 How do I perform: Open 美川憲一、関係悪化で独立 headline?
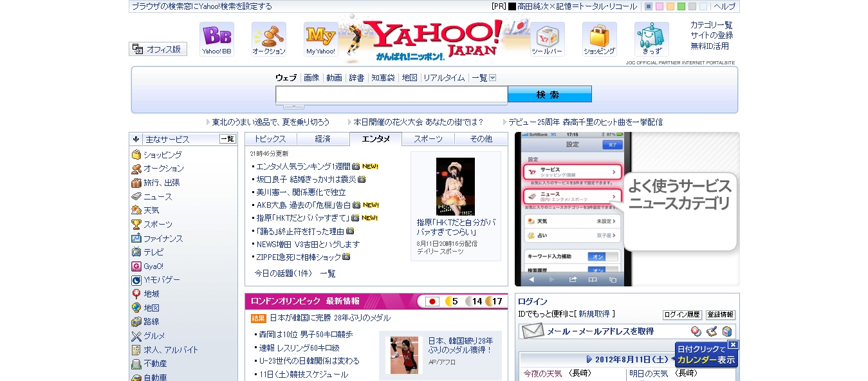(x=301, y=192)
